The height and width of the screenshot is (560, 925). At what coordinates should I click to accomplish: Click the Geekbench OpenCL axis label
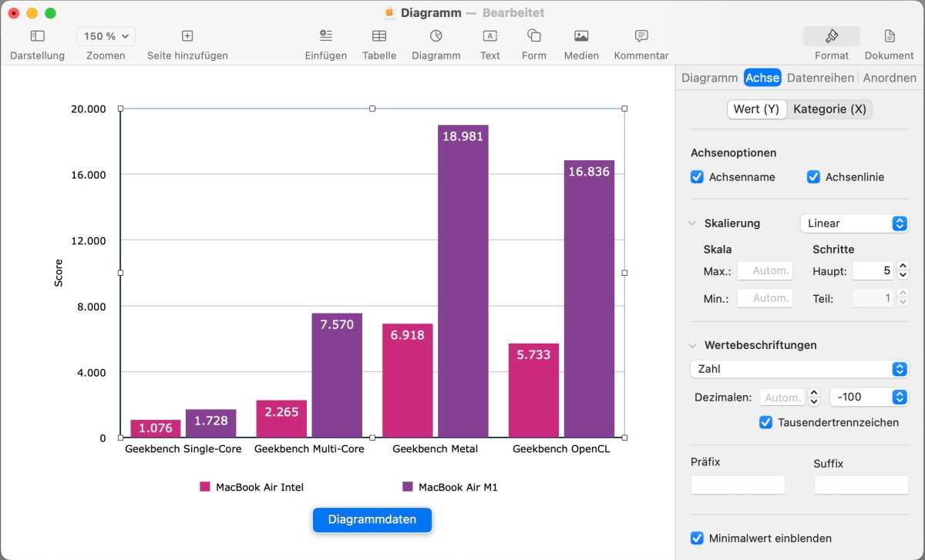click(x=561, y=449)
